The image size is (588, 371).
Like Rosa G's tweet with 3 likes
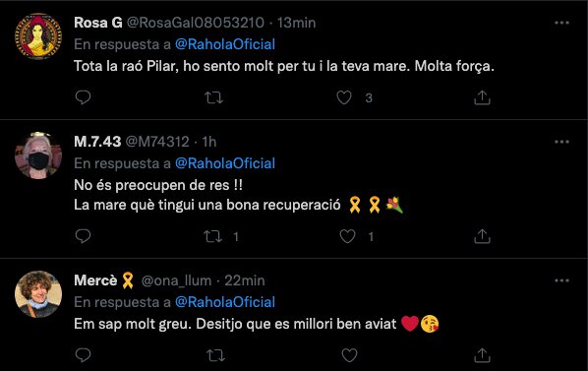pyautogui.click(x=344, y=97)
